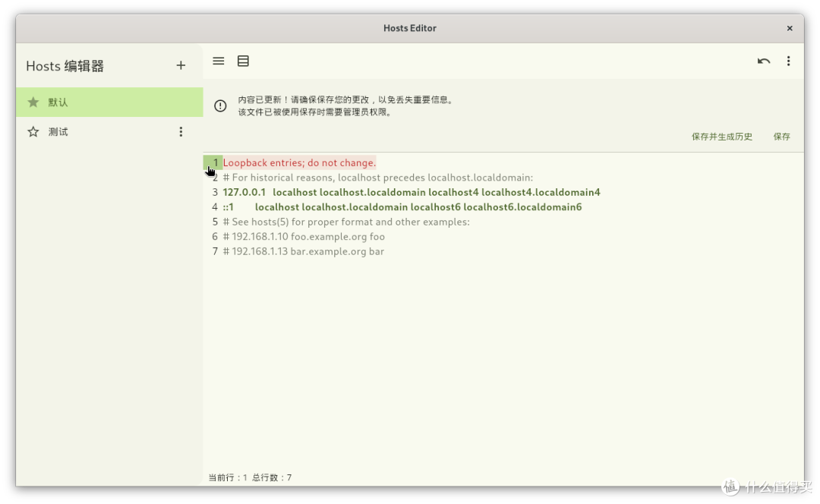Select the 测试 hosts profile

click(109, 132)
